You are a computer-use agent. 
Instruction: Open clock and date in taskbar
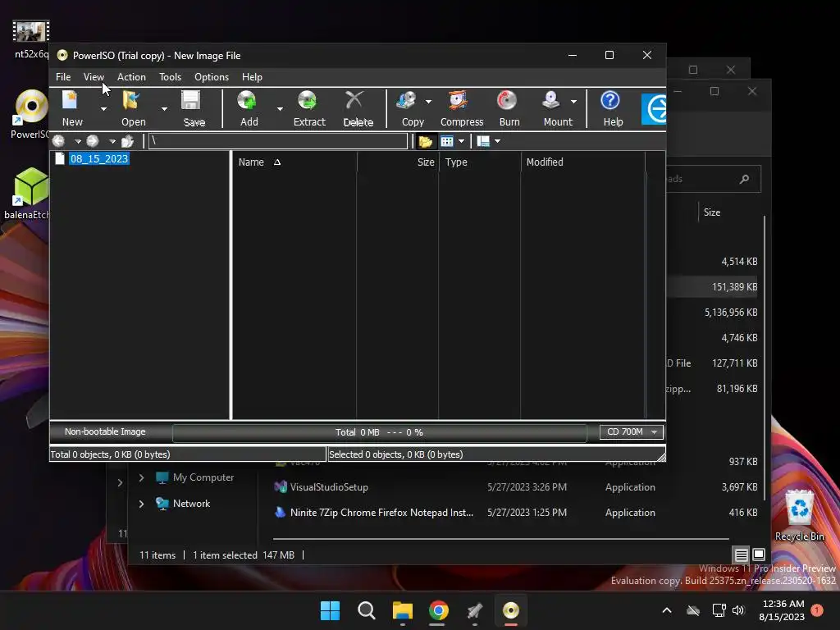pyautogui.click(x=783, y=610)
